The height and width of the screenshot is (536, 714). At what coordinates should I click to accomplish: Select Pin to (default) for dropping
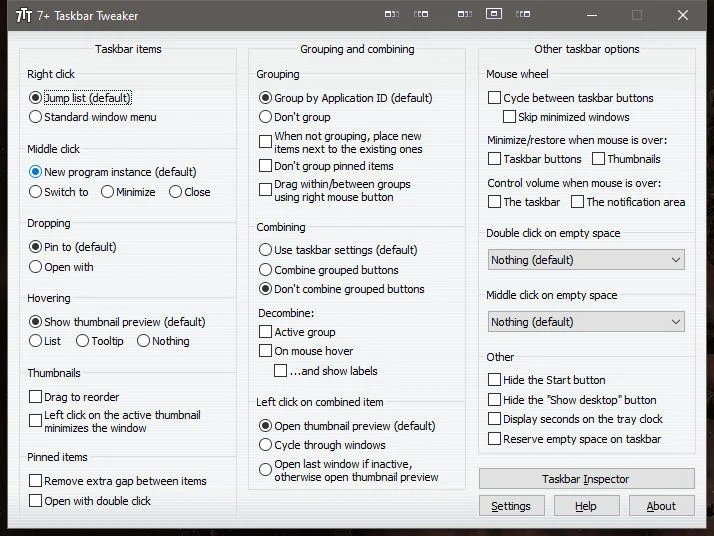[x=72, y=247]
